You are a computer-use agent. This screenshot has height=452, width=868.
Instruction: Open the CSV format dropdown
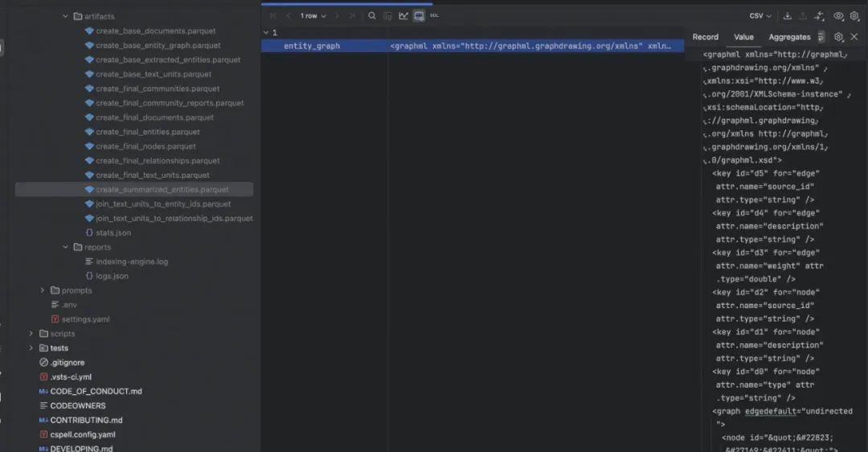click(x=760, y=16)
